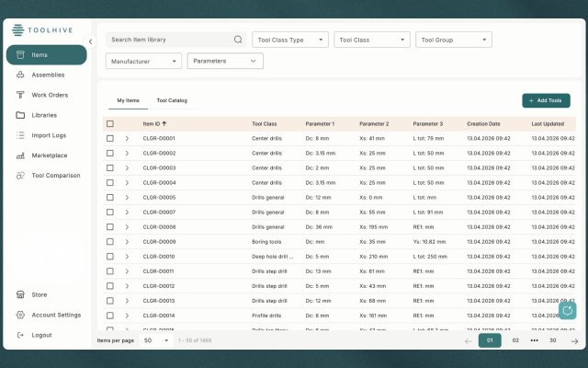Check the box for CLGR-D0001
Screen dimensions: 588x368
(110, 138)
